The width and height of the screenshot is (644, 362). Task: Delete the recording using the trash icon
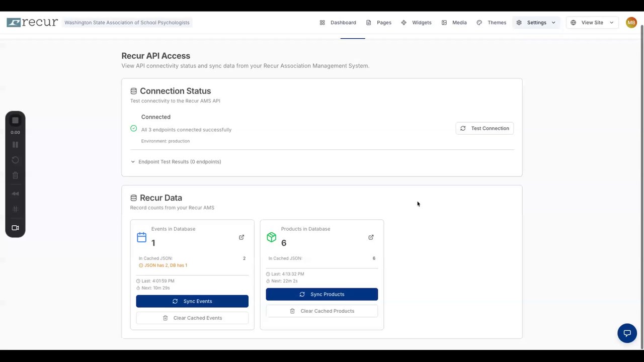tap(15, 175)
